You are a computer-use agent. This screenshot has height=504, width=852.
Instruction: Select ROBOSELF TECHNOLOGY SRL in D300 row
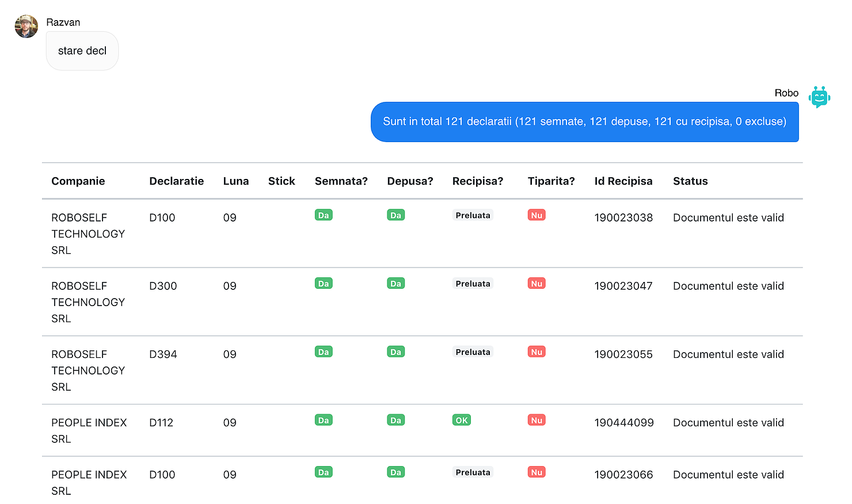coord(88,302)
